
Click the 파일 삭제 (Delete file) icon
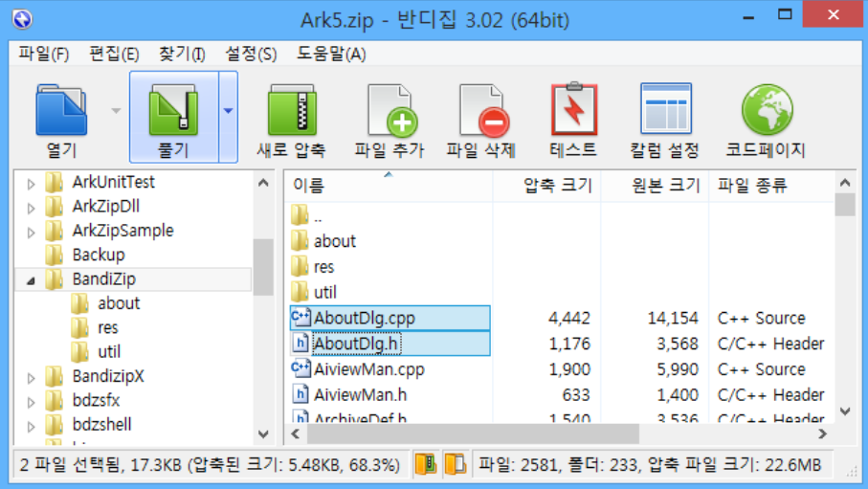pyautogui.click(x=483, y=110)
